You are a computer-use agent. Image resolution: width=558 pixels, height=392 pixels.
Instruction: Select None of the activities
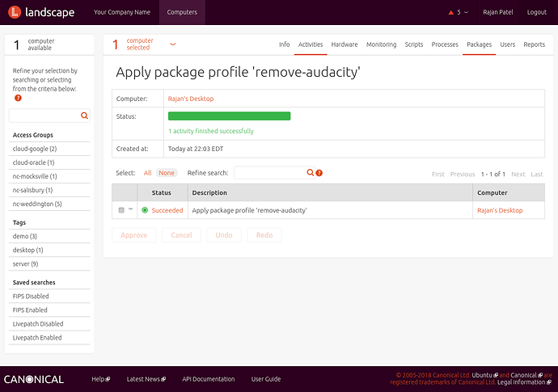click(167, 173)
